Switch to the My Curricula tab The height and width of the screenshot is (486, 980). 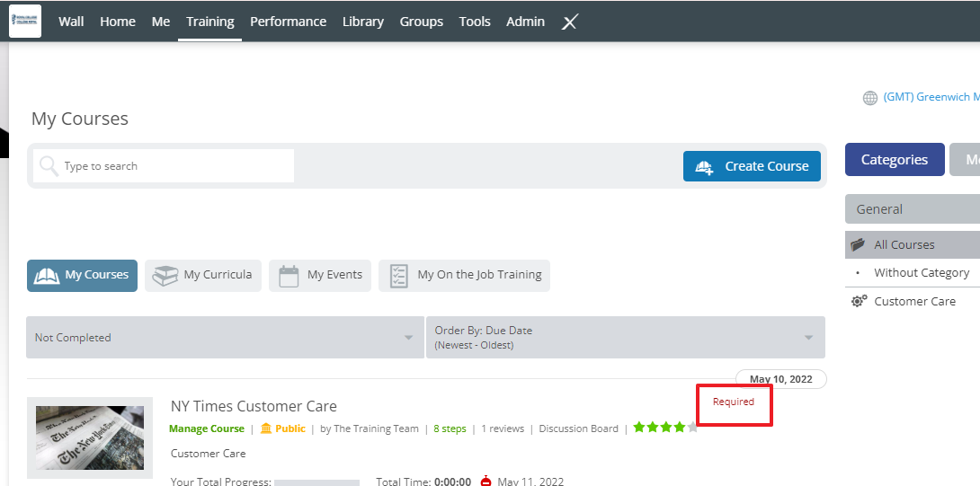tap(202, 276)
